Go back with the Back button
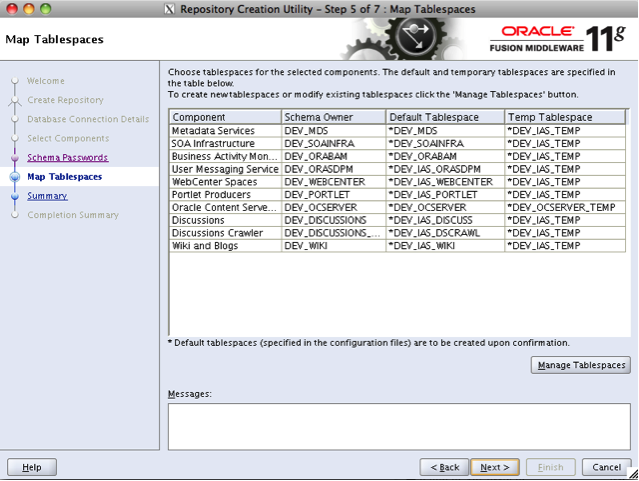The height and width of the screenshot is (481, 639). (x=445, y=467)
